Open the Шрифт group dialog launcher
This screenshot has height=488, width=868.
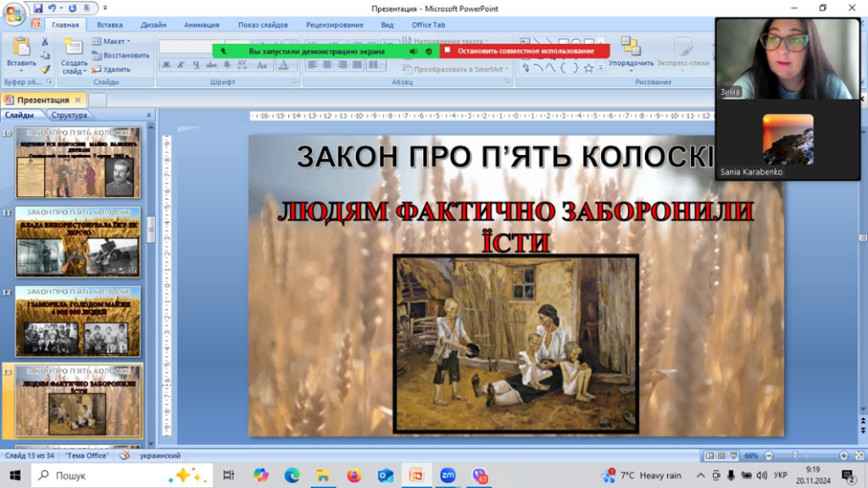point(294,82)
